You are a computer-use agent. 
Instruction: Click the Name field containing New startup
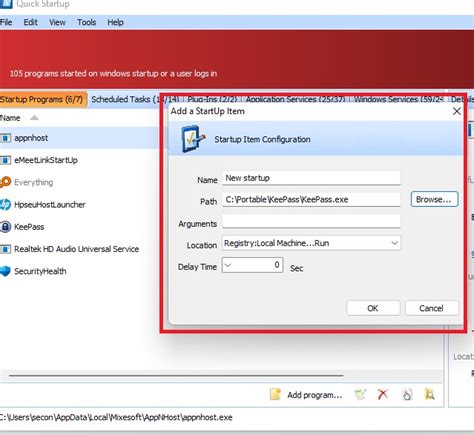click(311, 178)
